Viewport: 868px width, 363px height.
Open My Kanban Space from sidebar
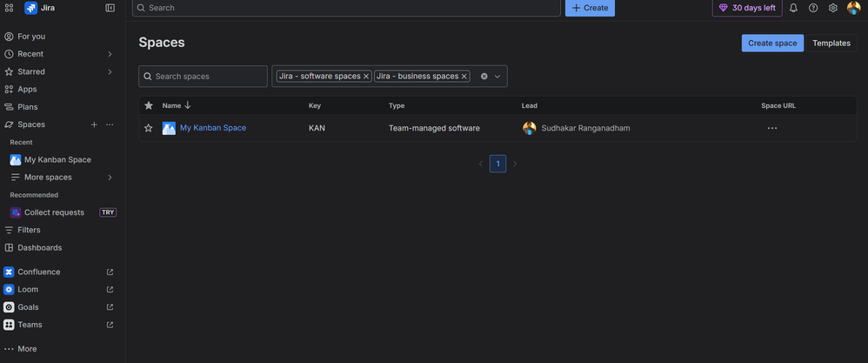point(57,159)
